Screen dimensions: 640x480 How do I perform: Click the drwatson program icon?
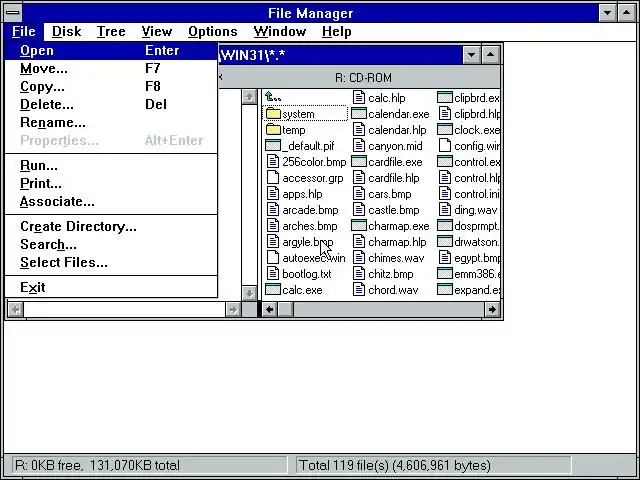coord(445,242)
